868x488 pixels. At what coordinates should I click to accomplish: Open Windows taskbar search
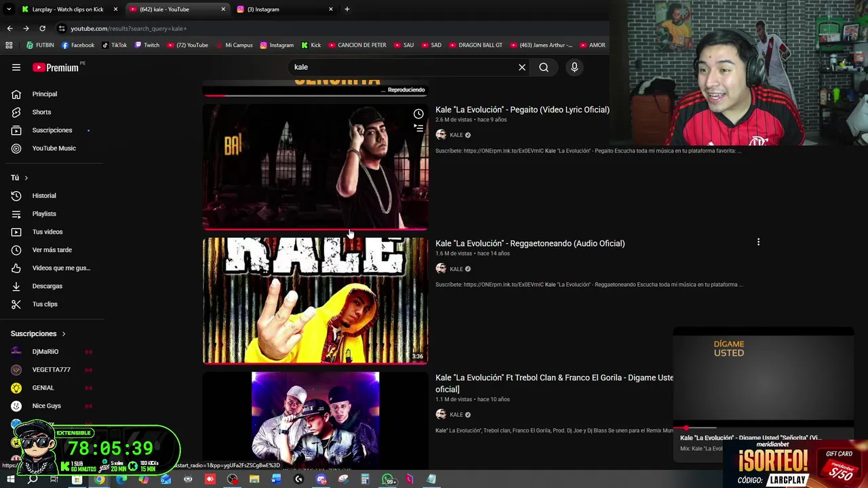tap(33, 480)
